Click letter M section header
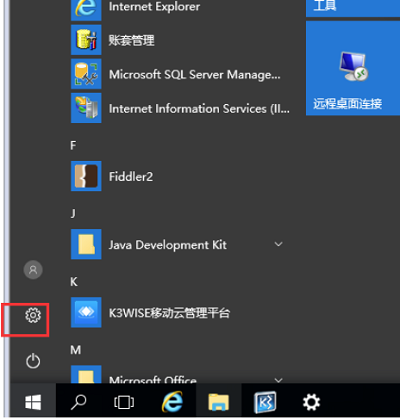Screen dimensions: 400x420 (x=76, y=350)
